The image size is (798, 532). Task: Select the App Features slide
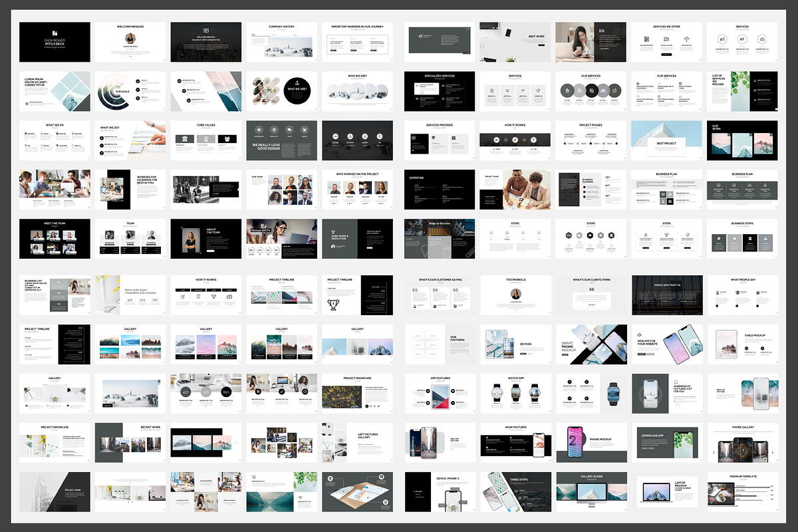pos(440,394)
